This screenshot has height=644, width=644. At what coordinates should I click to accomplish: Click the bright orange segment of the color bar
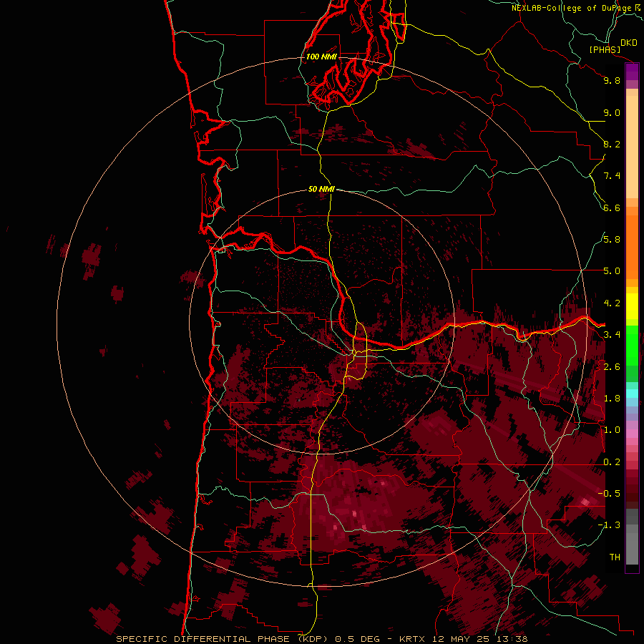(x=632, y=246)
